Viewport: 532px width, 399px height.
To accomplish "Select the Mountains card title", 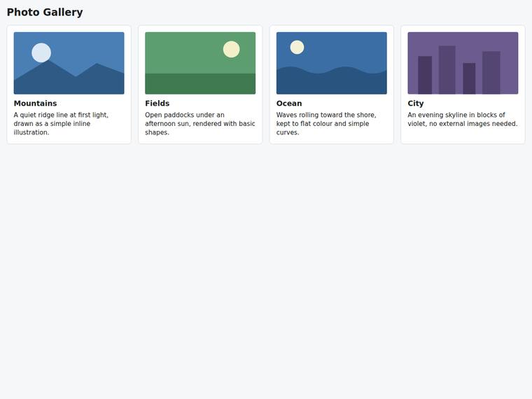I will point(35,103).
